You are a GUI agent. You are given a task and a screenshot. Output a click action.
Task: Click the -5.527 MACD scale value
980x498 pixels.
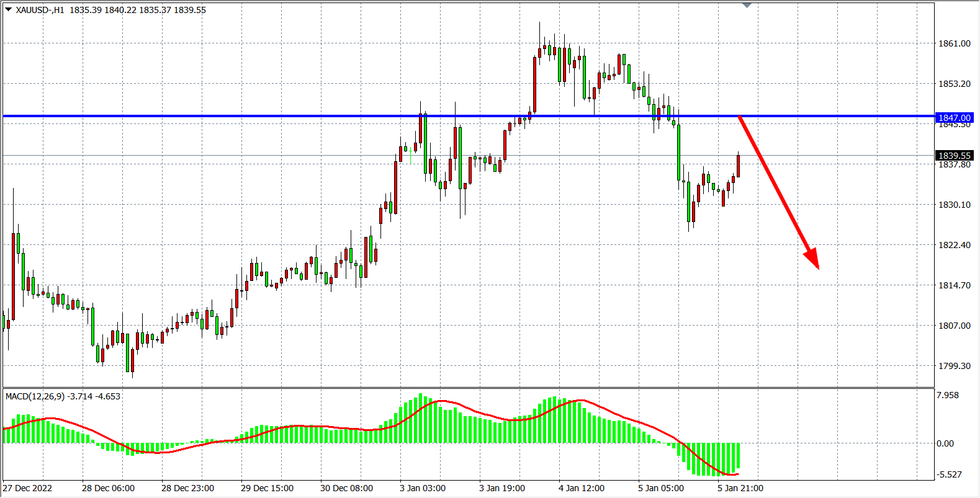(x=949, y=474)
